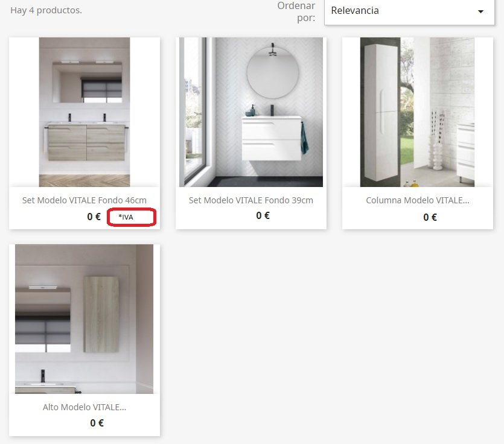Open Set Modelo VITALE Fondo 46cm product image
The image size is (504, 444).
[x=85, y=112]
